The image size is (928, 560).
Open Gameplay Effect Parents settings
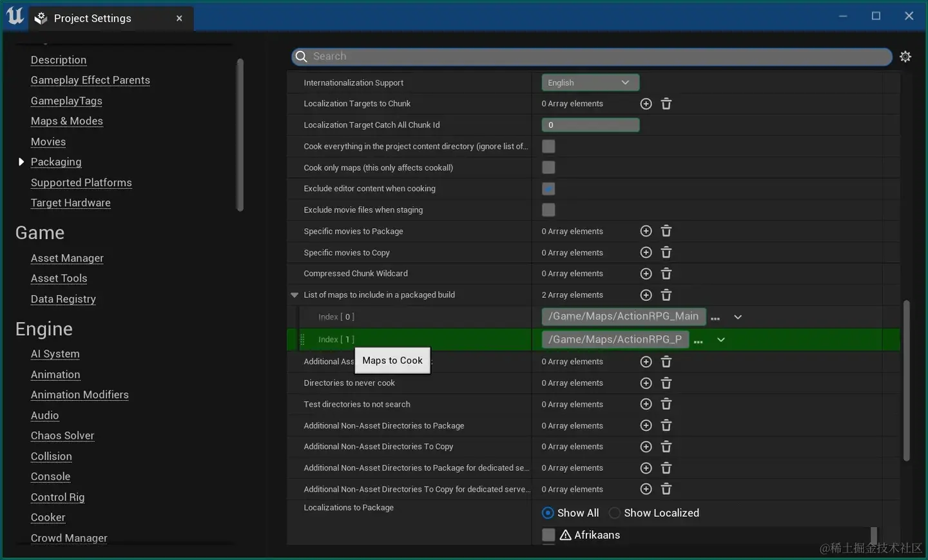tap(90, 80)
